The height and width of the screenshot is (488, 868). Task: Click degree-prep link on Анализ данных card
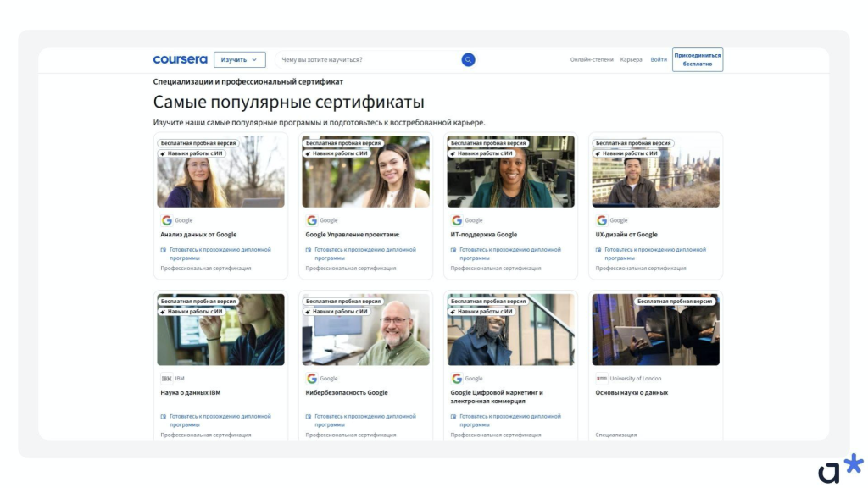(220, 253)
